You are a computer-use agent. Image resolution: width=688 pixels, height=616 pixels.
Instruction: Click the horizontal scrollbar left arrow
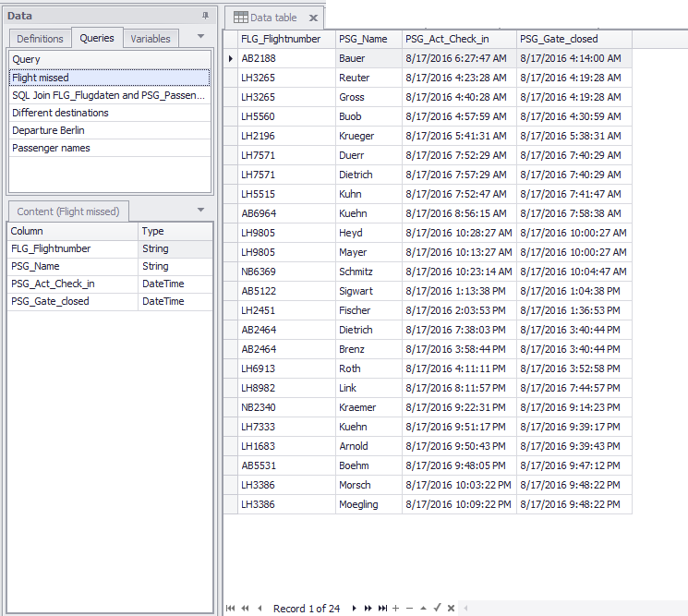[465, 608]
